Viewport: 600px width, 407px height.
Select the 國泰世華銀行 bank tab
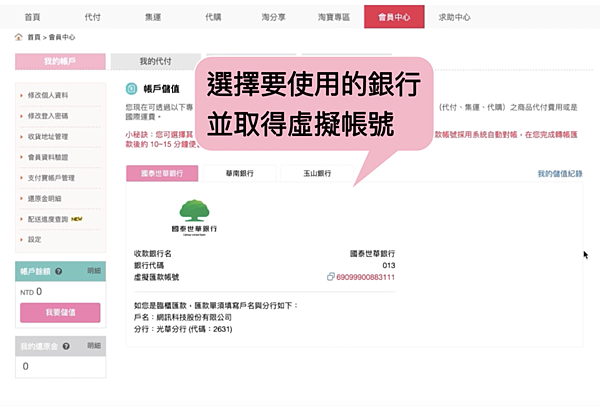[162, 173]
